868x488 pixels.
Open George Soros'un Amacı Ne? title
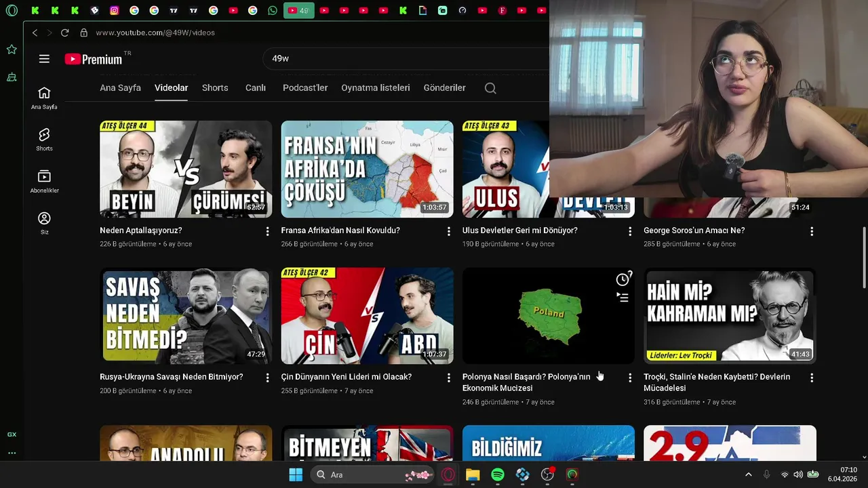point(694,230)
